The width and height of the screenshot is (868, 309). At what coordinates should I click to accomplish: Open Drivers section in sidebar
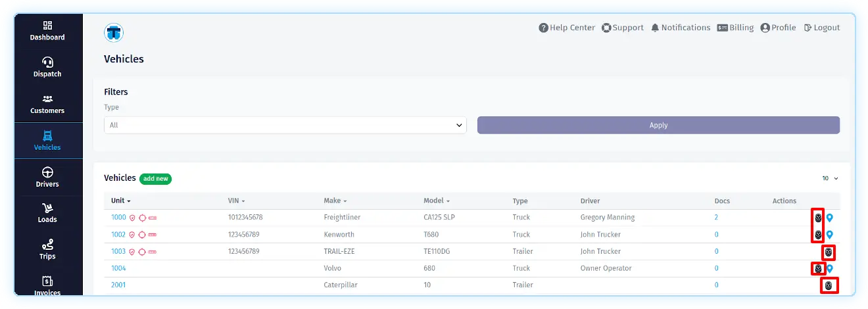47,178
